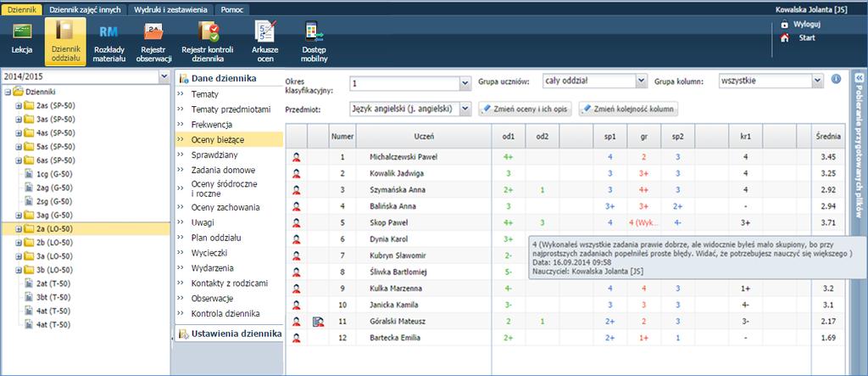Switch to Dziennik zajęć innych tab
This screenshot has width=868, height=376.
86,9
